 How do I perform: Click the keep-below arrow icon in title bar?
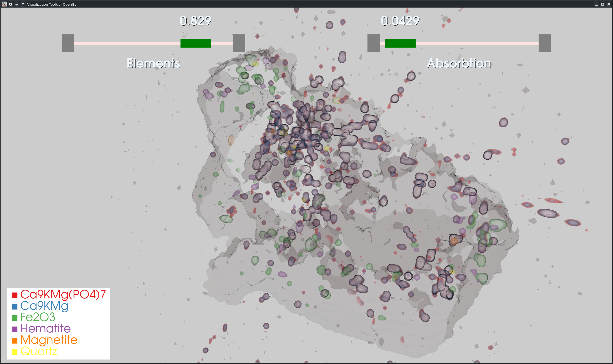(17, 4)
